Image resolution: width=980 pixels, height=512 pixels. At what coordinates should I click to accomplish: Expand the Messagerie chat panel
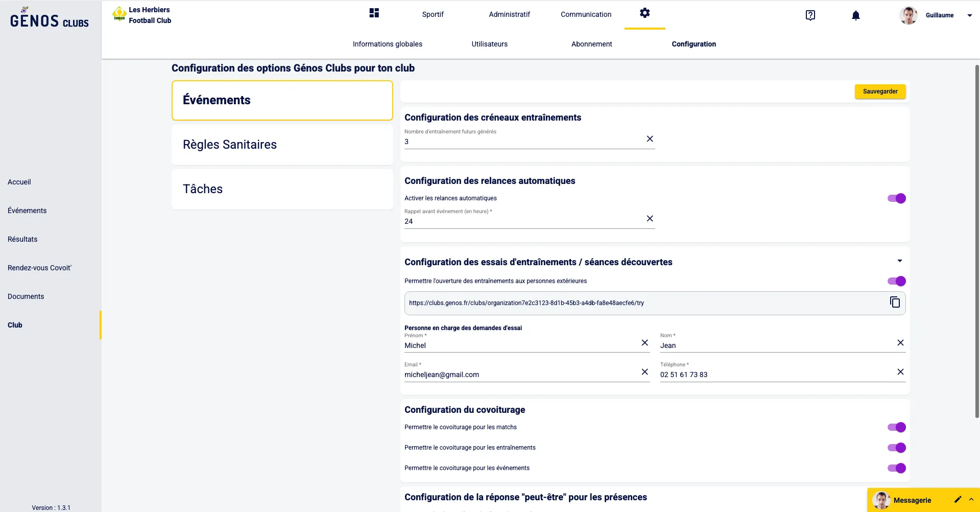pyautogui.click(x=971, y=500)
